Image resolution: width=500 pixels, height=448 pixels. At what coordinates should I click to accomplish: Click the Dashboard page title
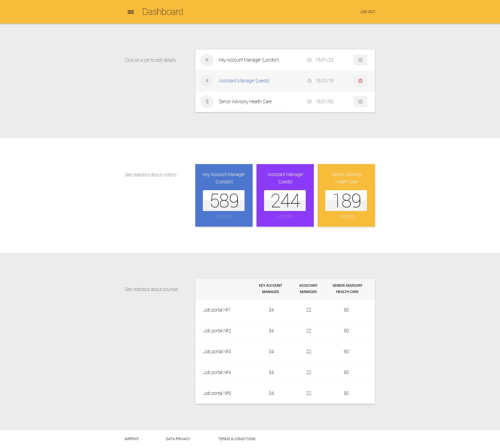click(163, 12)
